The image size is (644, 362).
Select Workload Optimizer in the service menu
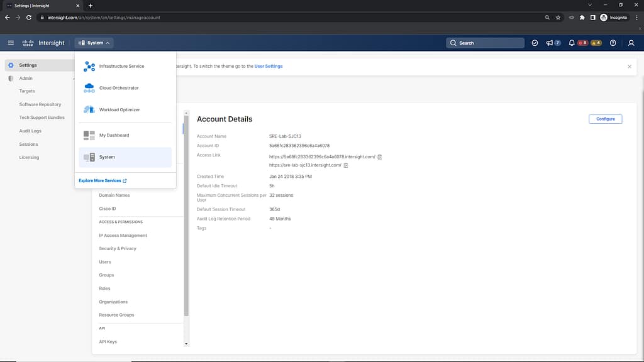[x=119, y=110]
